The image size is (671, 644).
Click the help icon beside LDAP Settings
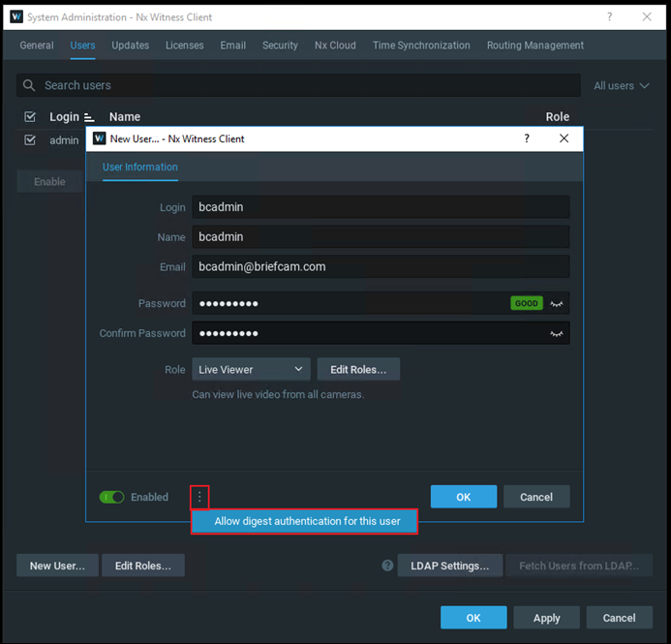point(387,566)
